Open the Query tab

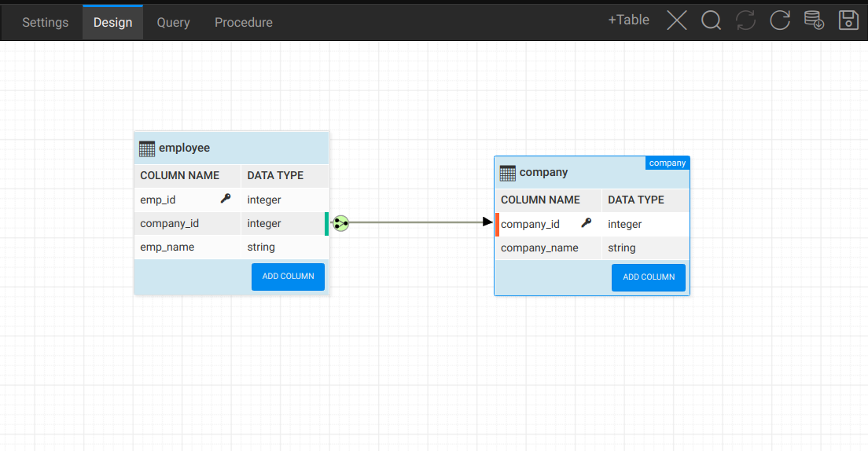pyautogui.click(x=173, y=22)
